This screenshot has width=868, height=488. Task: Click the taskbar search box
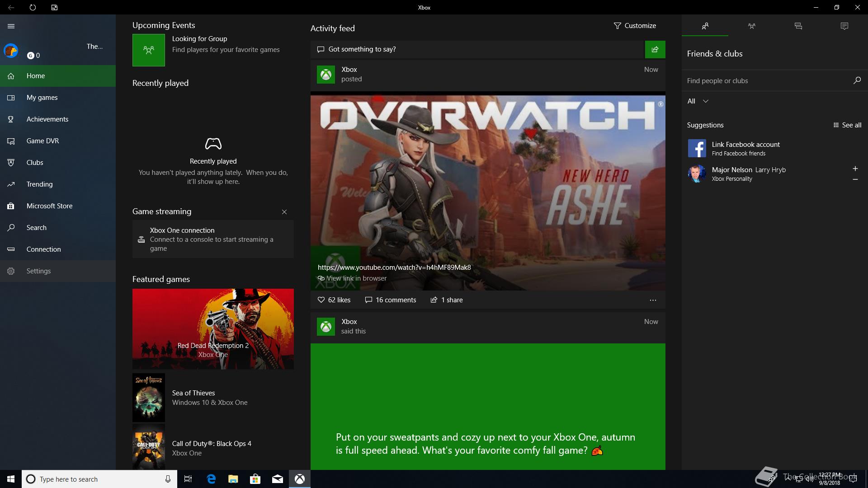point(99,479)
